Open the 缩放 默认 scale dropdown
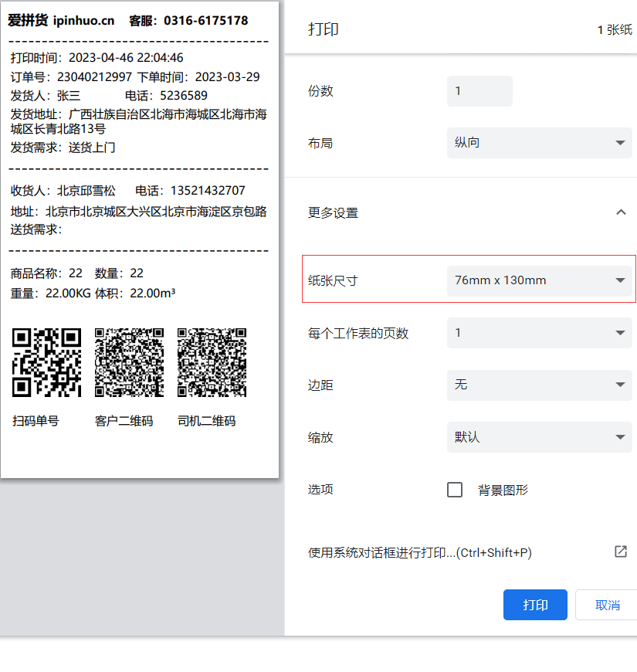 (x=540, y=437)
